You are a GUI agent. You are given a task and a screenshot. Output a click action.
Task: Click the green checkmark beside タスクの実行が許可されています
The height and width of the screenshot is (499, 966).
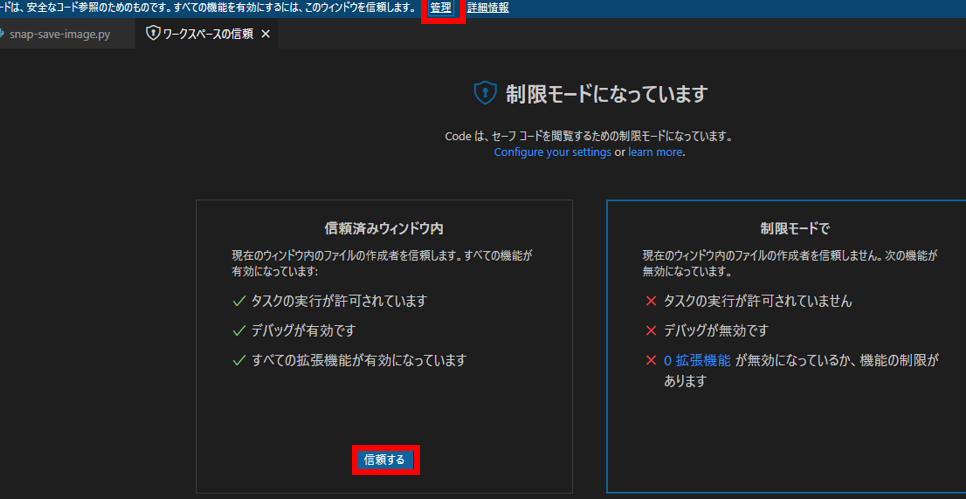click(238, 301)
